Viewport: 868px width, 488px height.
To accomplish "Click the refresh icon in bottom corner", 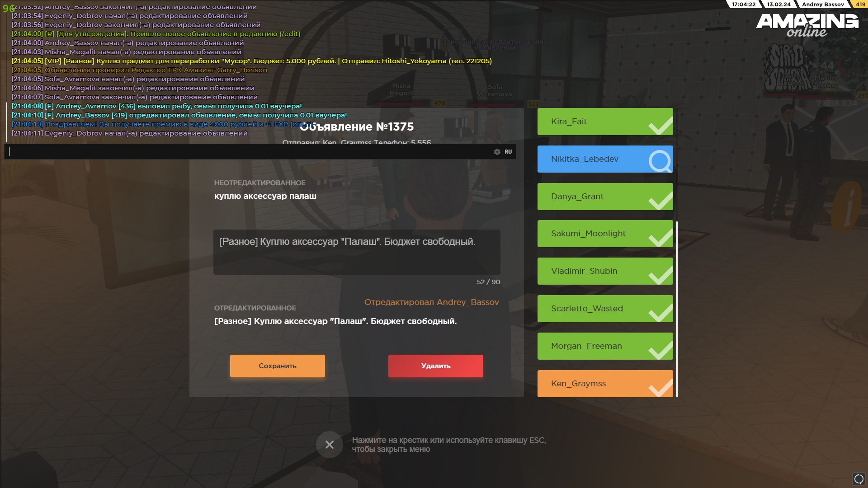I will coord(859,479).
